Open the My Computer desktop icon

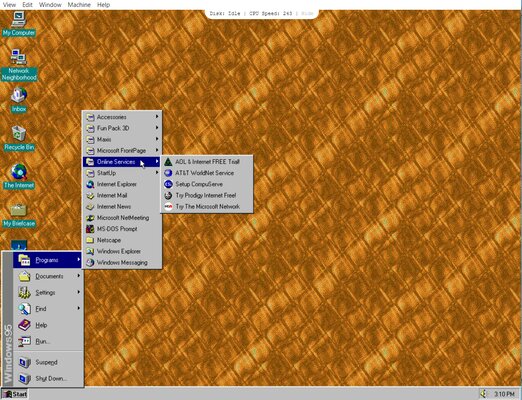(19, 23)
